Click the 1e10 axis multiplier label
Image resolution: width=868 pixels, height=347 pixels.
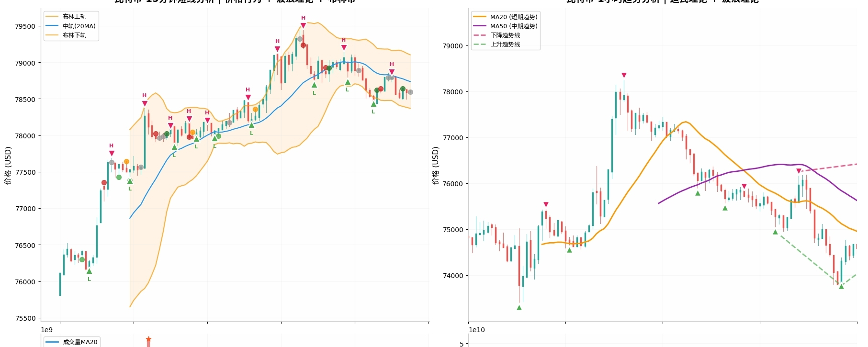[x=476, y=330]
